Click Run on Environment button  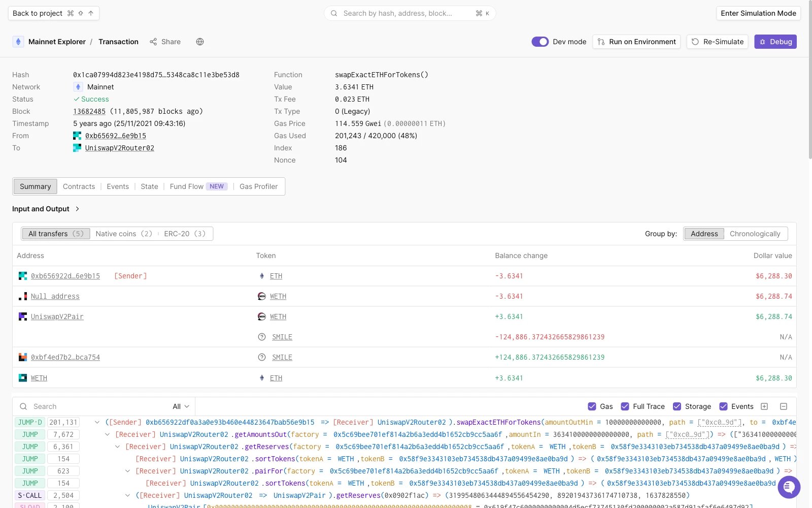636,42
